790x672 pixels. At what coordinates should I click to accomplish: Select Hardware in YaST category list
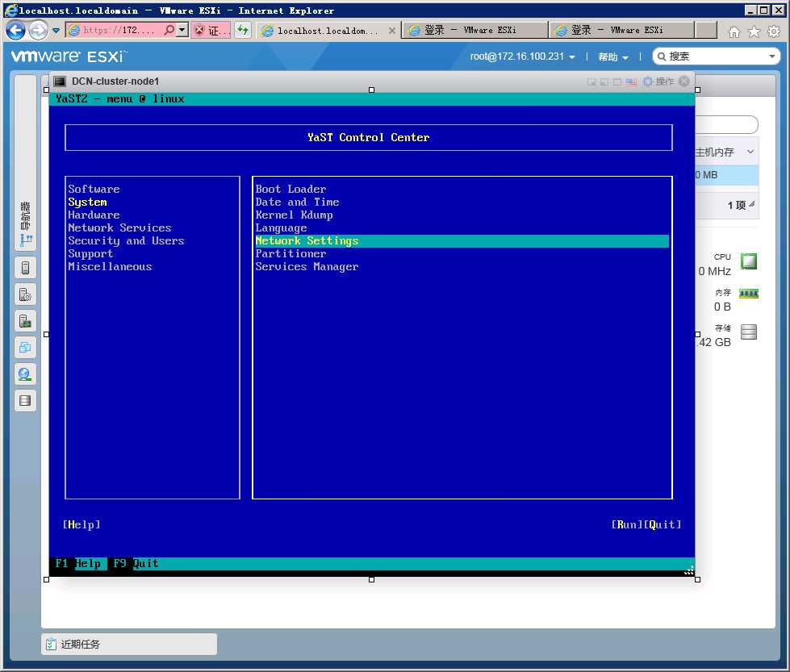pos(94,215)
